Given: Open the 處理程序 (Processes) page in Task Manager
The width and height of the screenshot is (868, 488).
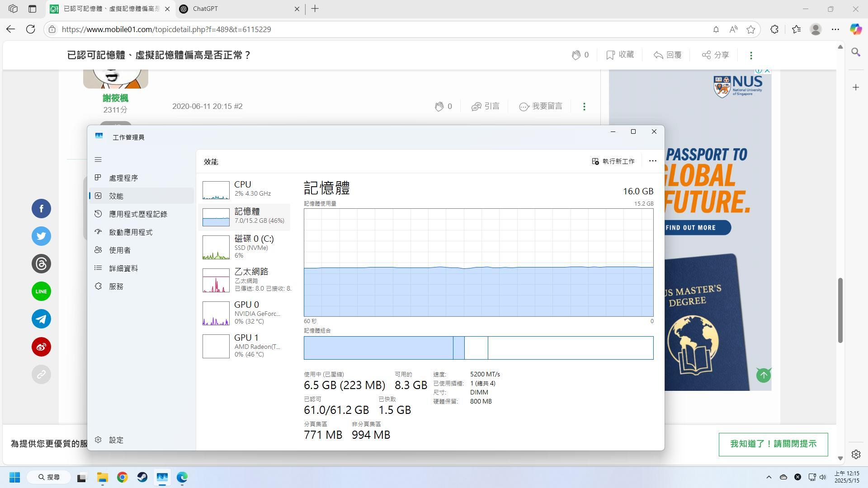Looking at the screenshot, I should 123,178.
